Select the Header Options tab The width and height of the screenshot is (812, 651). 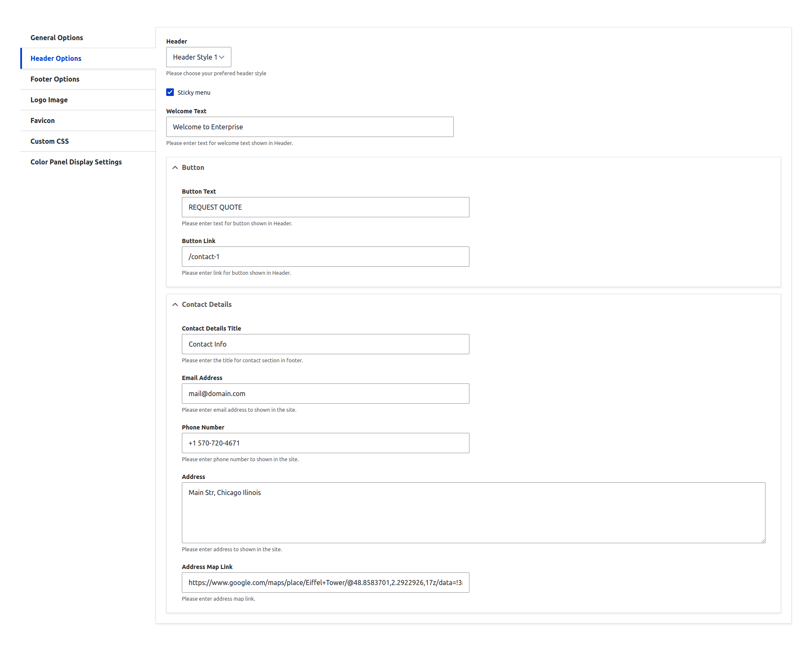click(56, 58)
